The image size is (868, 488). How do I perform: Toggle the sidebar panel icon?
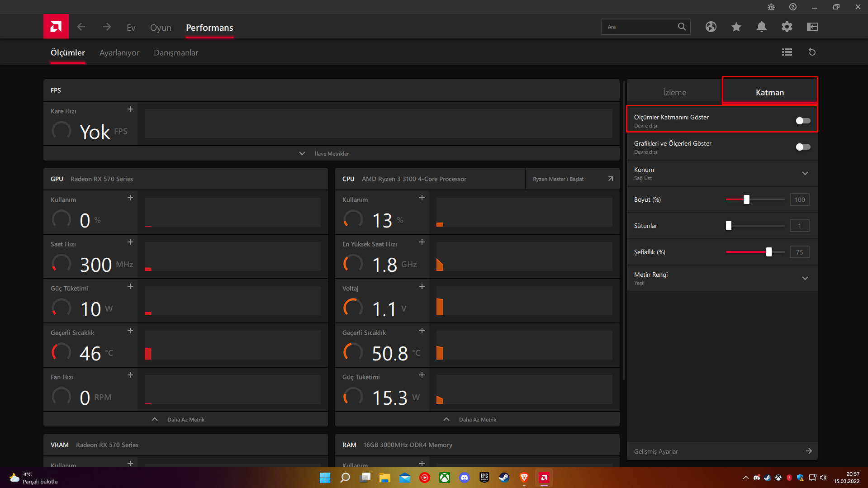click(x=812, y=27)
